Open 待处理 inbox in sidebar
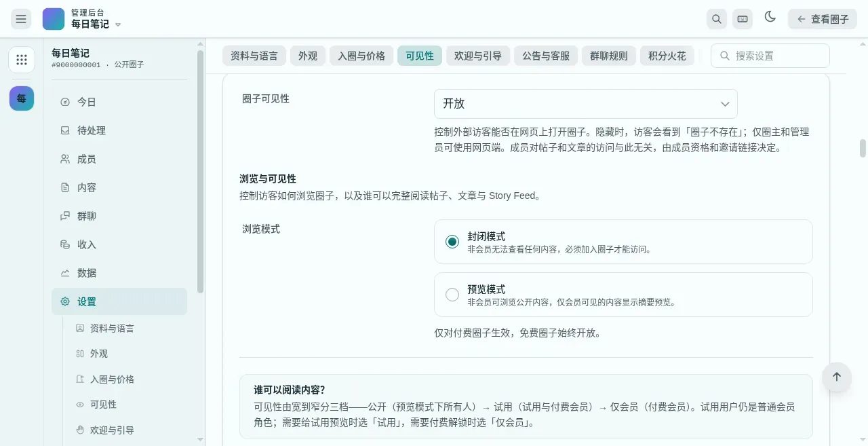The height and width of the screenshot is (446, 868). tap(119, 130)
